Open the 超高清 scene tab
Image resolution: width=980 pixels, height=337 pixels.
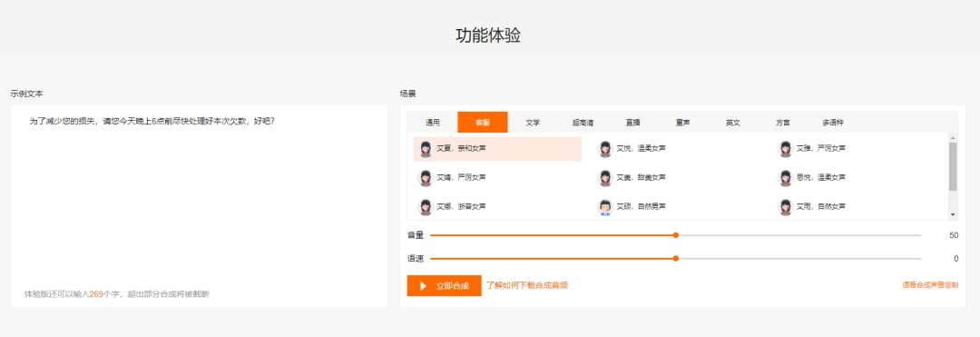[583, 123]
